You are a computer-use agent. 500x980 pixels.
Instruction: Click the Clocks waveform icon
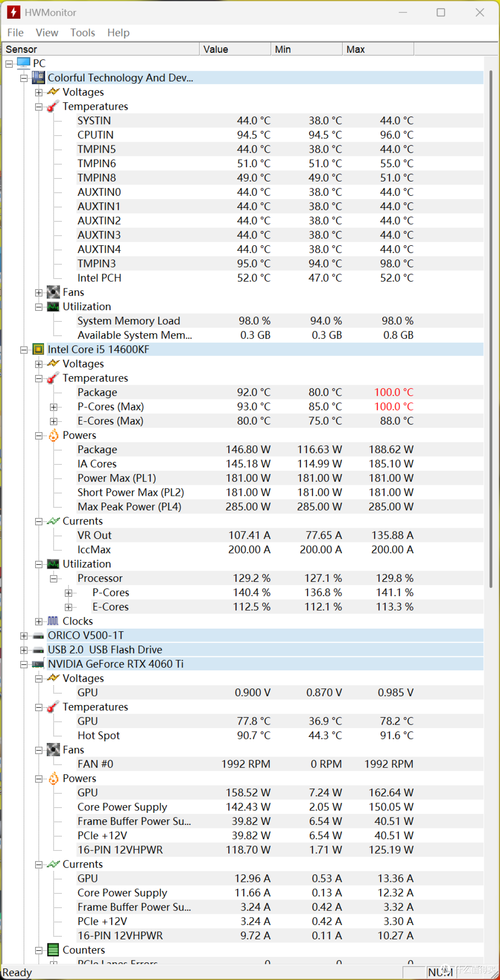[x=53, y=621]
